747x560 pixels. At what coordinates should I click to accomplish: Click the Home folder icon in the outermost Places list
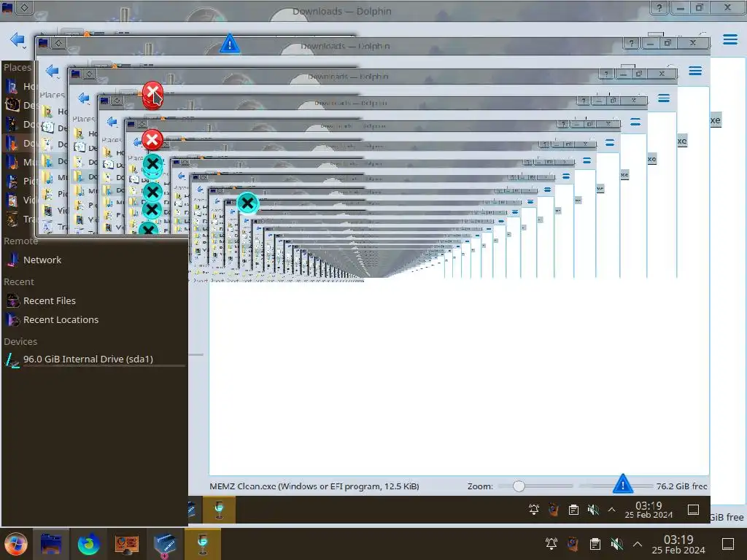pos(12,86)
